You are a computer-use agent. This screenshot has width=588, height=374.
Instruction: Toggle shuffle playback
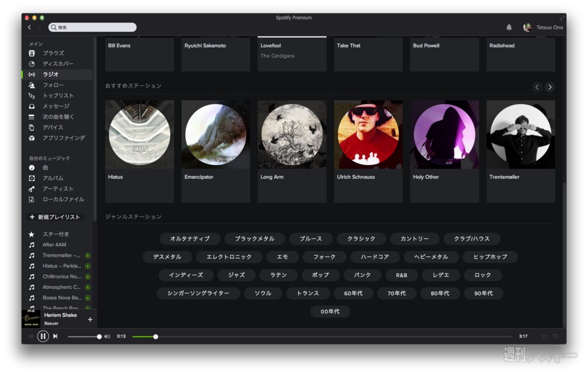point(544,336)
